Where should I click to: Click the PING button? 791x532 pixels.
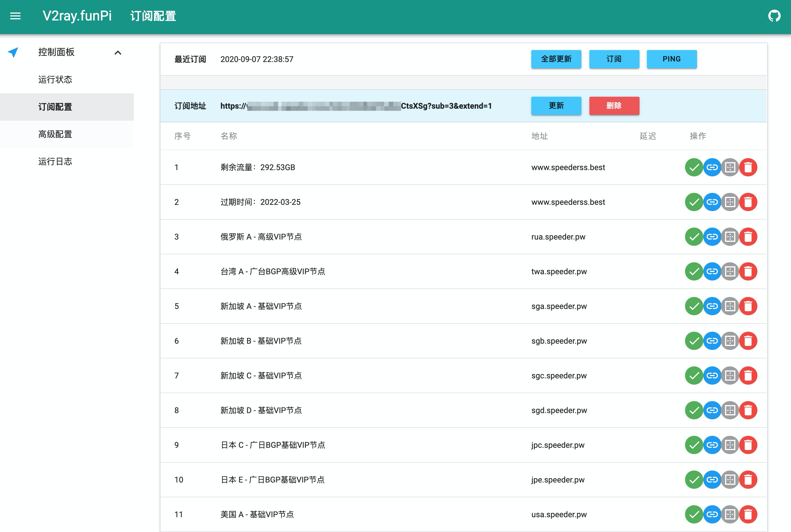pyautogui.click(x=671, y=59)
